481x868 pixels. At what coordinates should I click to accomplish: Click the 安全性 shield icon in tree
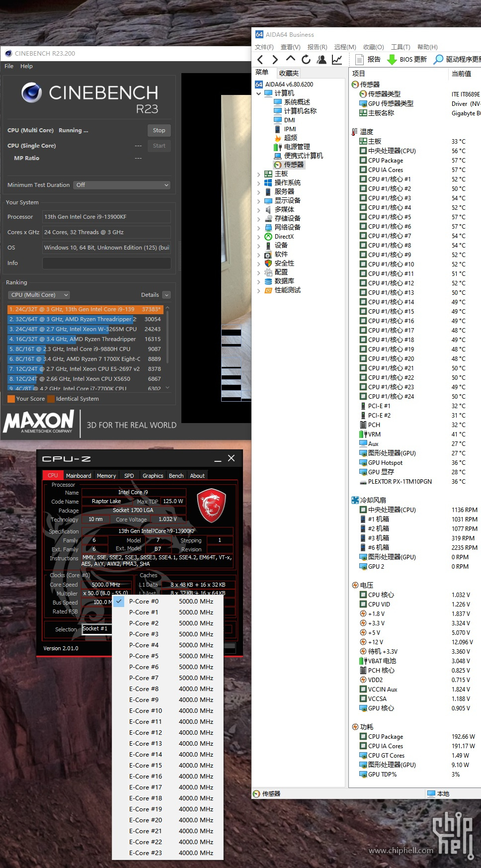pos(268,263)
